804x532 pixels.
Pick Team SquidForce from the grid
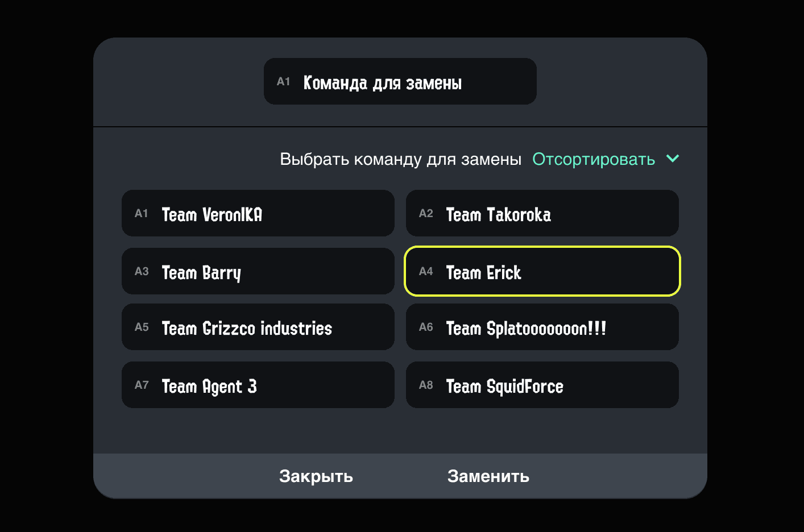point(542,385)
